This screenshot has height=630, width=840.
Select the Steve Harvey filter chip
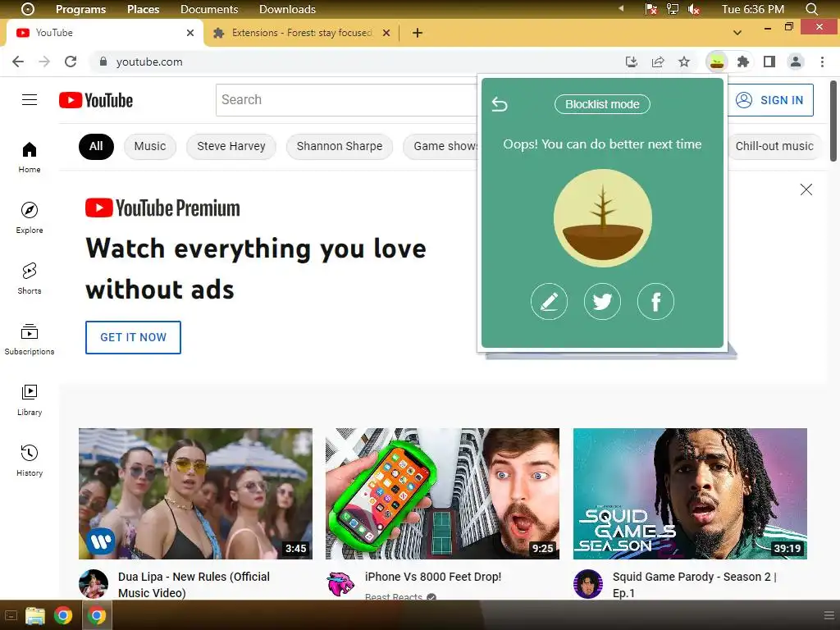pyautogui.click(x=231, y=146)
